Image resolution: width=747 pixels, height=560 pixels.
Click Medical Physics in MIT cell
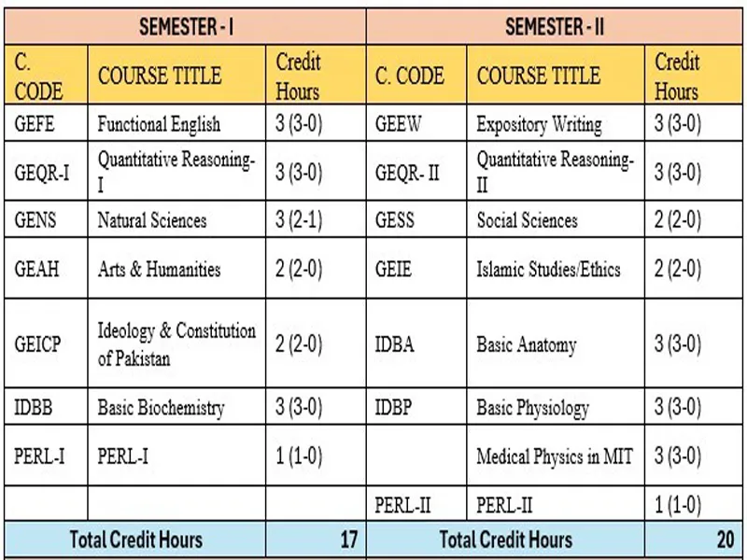click(x=554, y=456)
